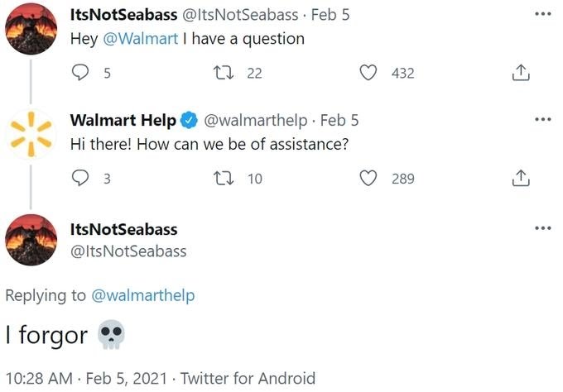Open the 'Twitter for Android' source link
Screen dimensions: 563x392
tap(248, 379)
